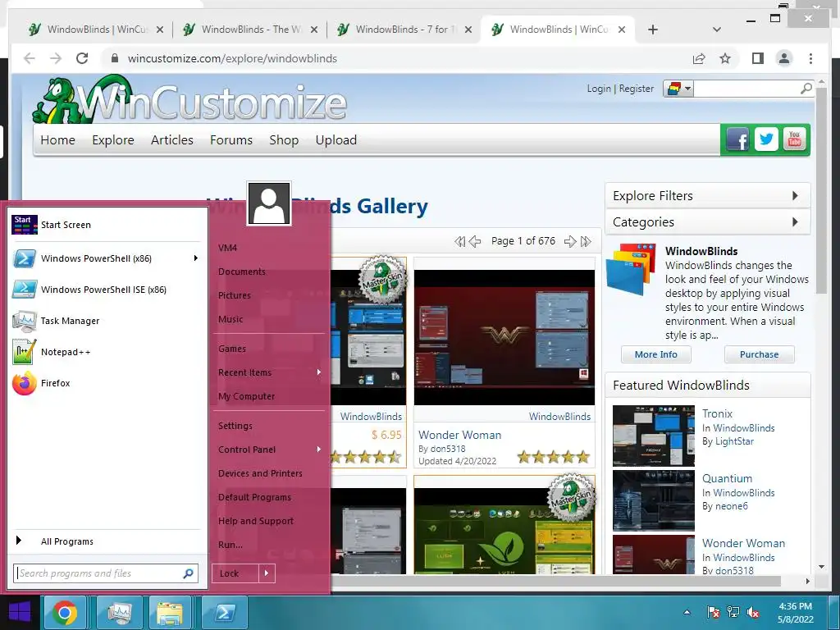Switch to the first WindowBlinds tab
The image size is (840, 630).
(x=95, y=30)
